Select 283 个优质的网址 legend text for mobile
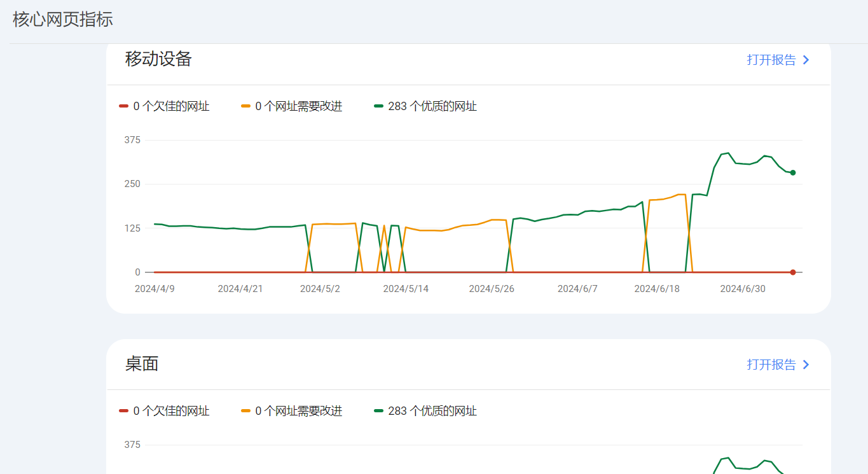 pos(432,106)
